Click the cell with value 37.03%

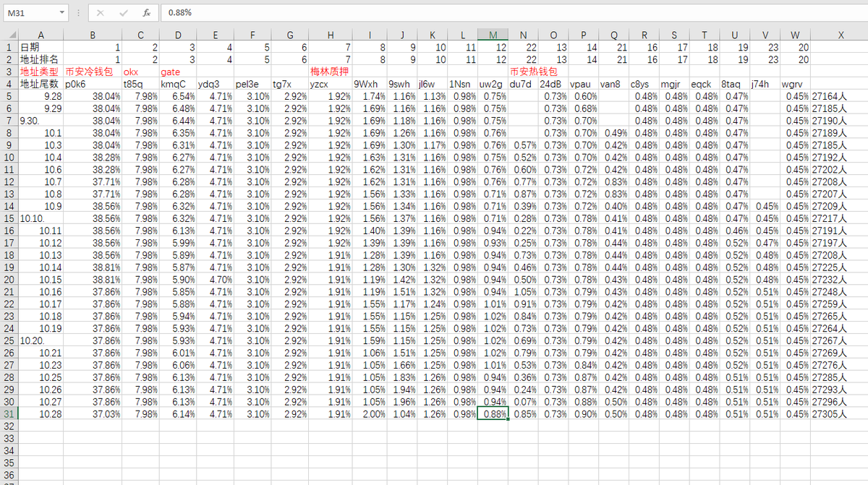point(93,414)
